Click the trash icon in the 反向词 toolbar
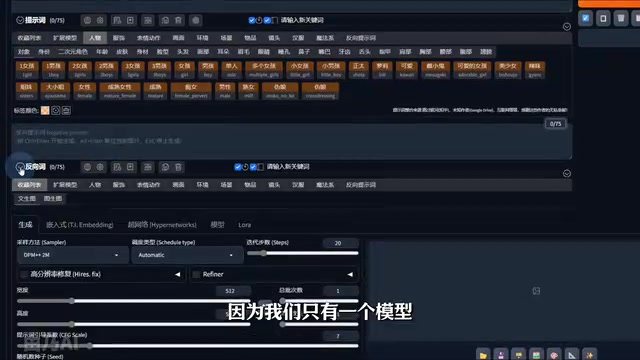This screenshot has width=640, height=360. pos(178,167)
